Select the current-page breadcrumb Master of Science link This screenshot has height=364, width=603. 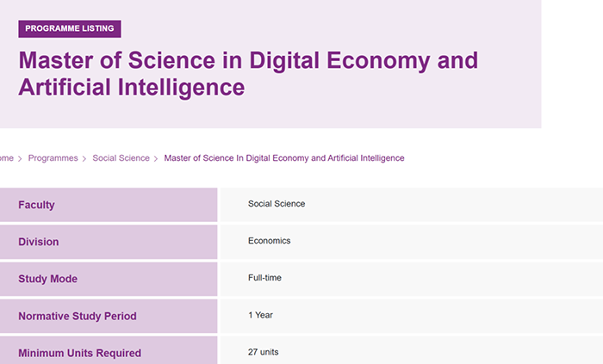[284, 158]
